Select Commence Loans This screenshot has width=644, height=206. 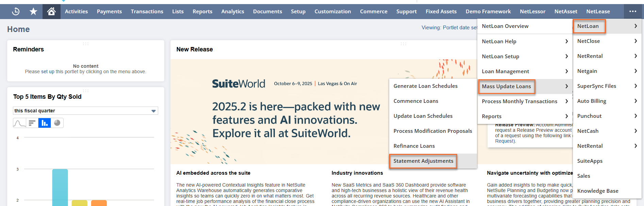(x=433, y=101)
